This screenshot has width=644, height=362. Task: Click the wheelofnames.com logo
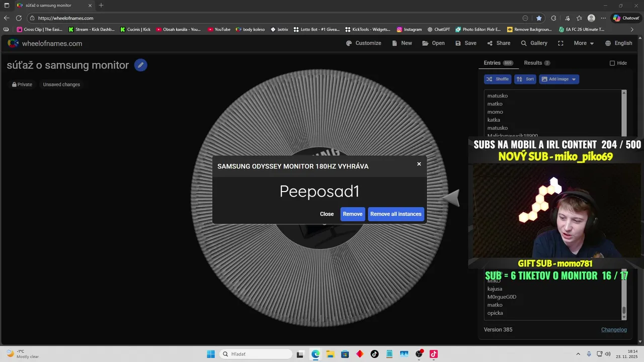[45, 43]
